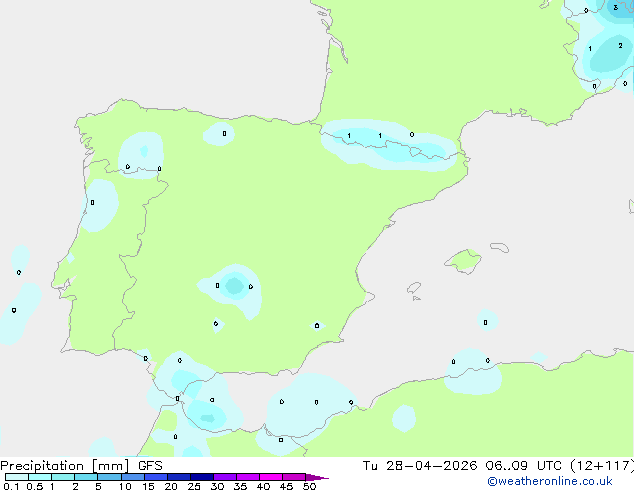
Task: Choose the 10–15 mm legend swatch
Action: click(x=132, y=477)
